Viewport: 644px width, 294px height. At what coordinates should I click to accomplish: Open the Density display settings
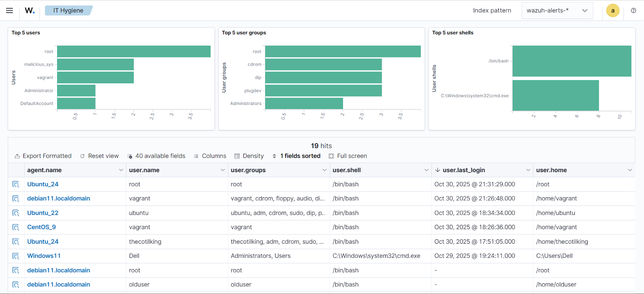(x=249, y=156)
